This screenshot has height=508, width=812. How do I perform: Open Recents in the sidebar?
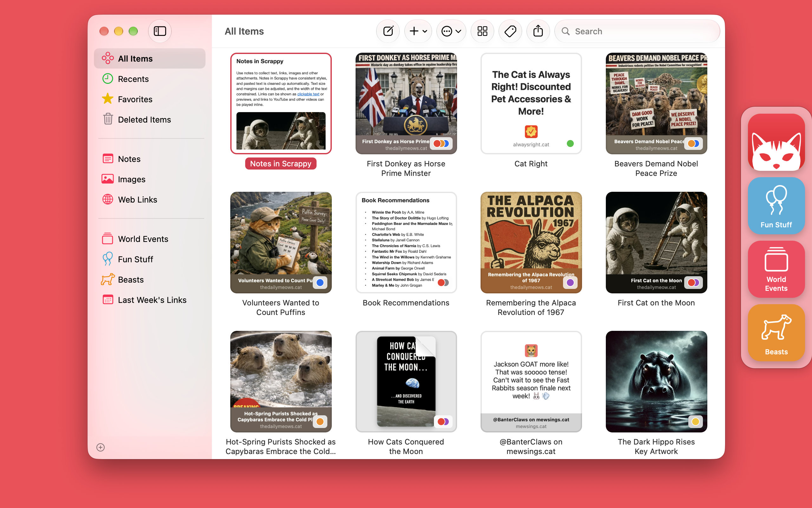point(150,79)
